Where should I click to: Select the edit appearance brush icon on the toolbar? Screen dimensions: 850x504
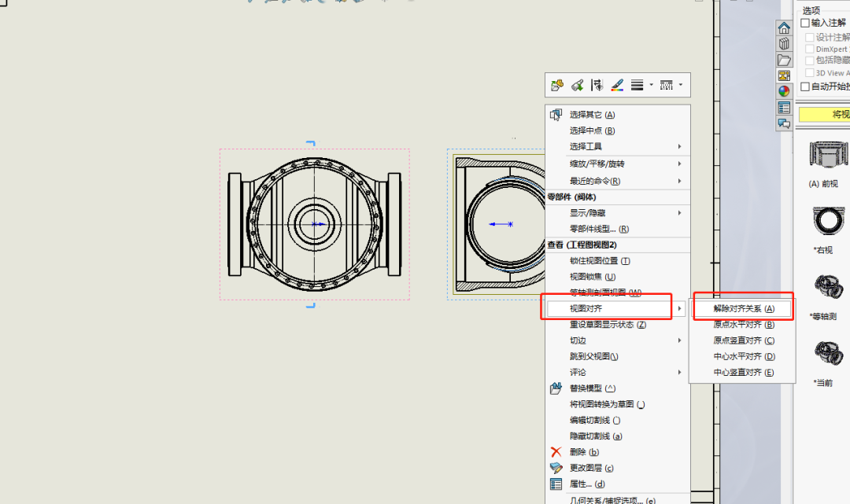(x=618, y=85)
